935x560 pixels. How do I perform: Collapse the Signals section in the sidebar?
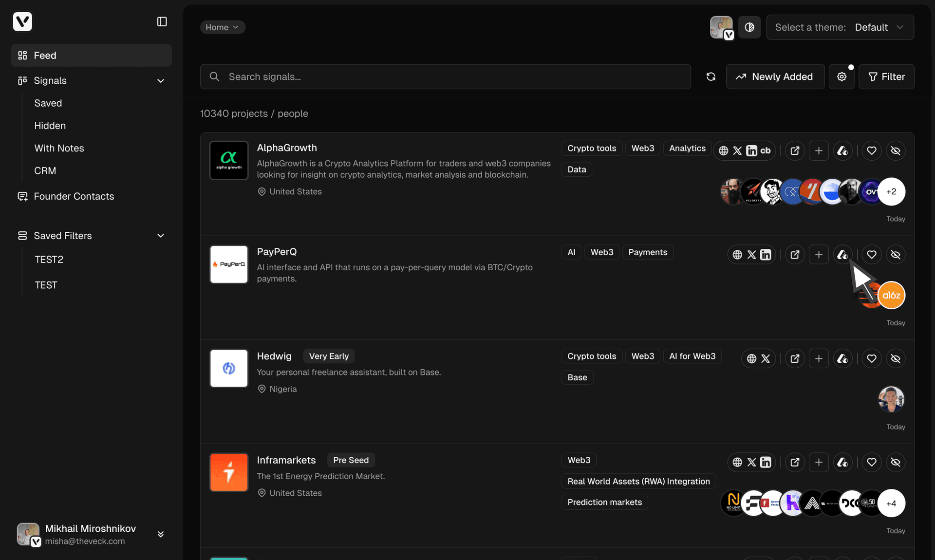[161, 81]
